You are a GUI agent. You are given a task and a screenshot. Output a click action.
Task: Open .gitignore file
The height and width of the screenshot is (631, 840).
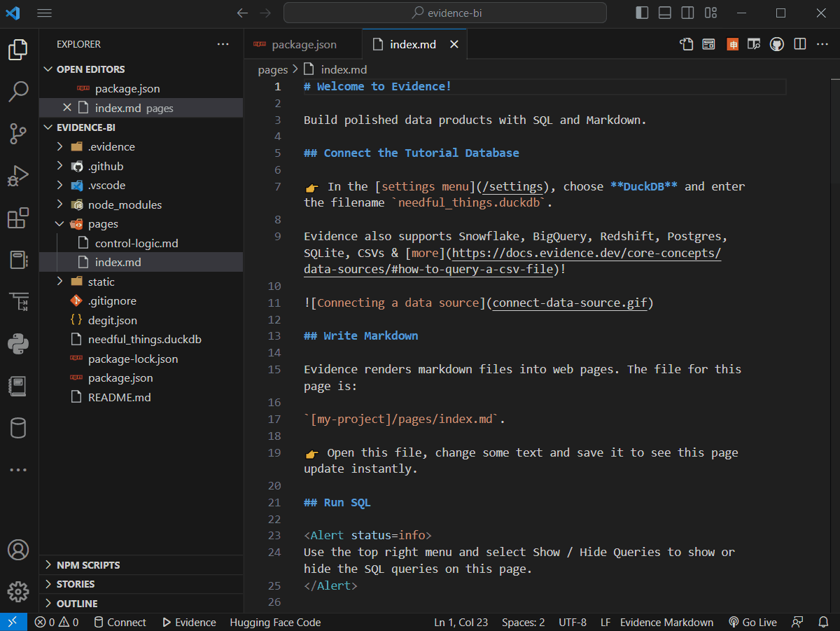pos(141,300)
